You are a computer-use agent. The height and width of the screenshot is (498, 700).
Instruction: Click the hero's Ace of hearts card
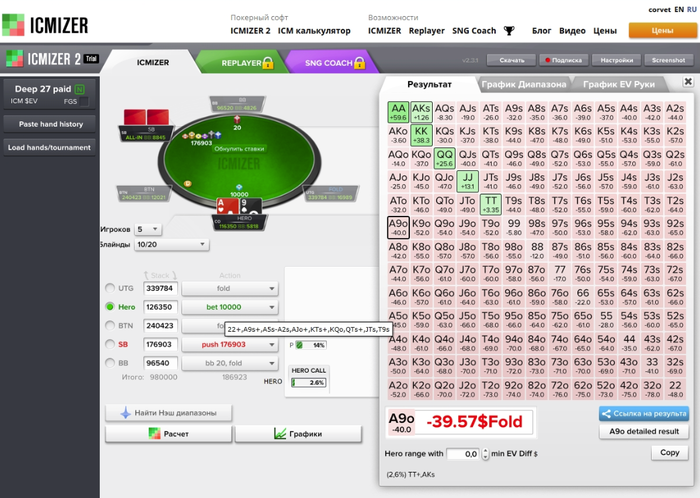point(228,206)
